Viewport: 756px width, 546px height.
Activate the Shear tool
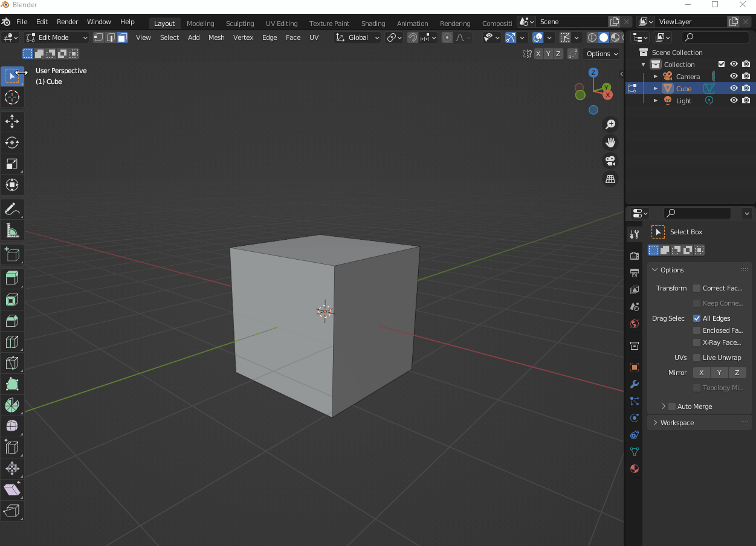pyautogui.click(x=12, y=490)
